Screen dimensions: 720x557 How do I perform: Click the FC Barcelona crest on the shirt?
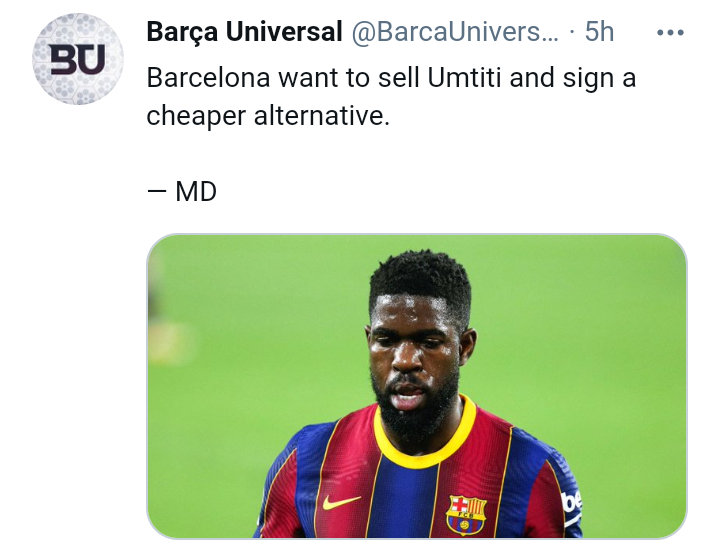466,514
